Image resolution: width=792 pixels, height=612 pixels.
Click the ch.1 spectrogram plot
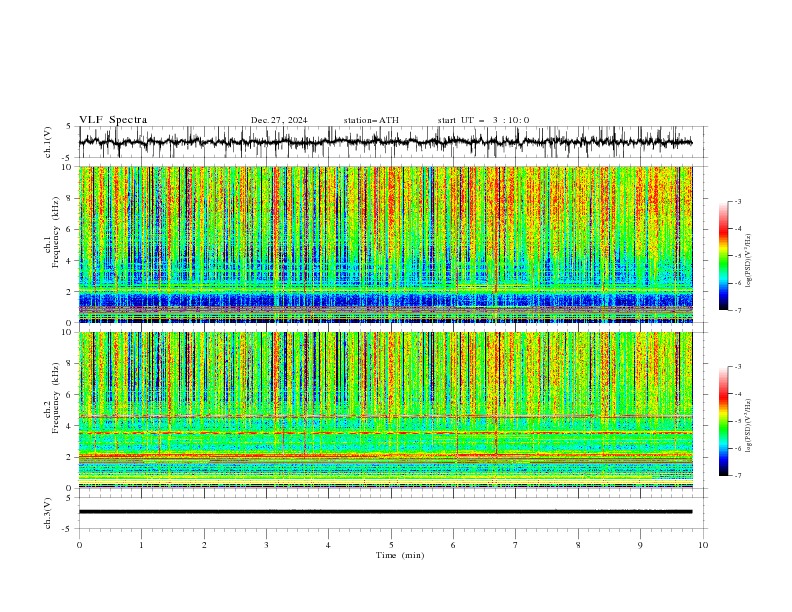[x=385, y=244]
